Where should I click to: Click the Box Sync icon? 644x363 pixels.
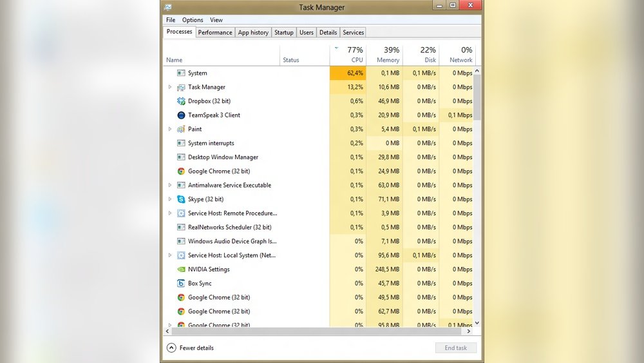tap(181, 283)
